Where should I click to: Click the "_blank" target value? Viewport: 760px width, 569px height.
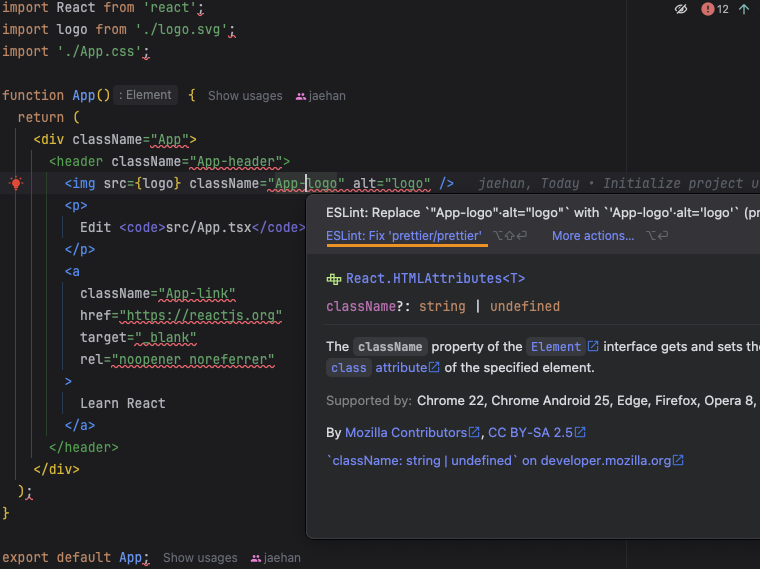pyautogui.click(x=166, y=337)
